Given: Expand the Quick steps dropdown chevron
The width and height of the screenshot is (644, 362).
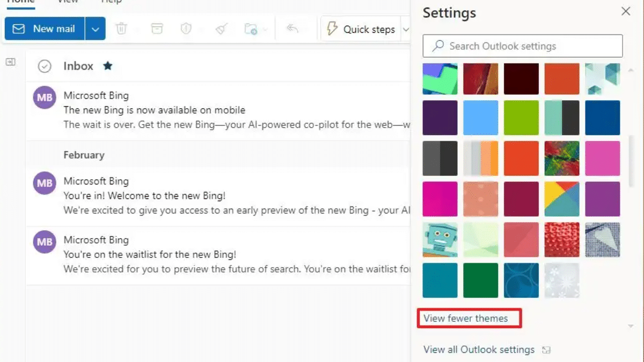Looking at the screenshot, I should [406, 29].
